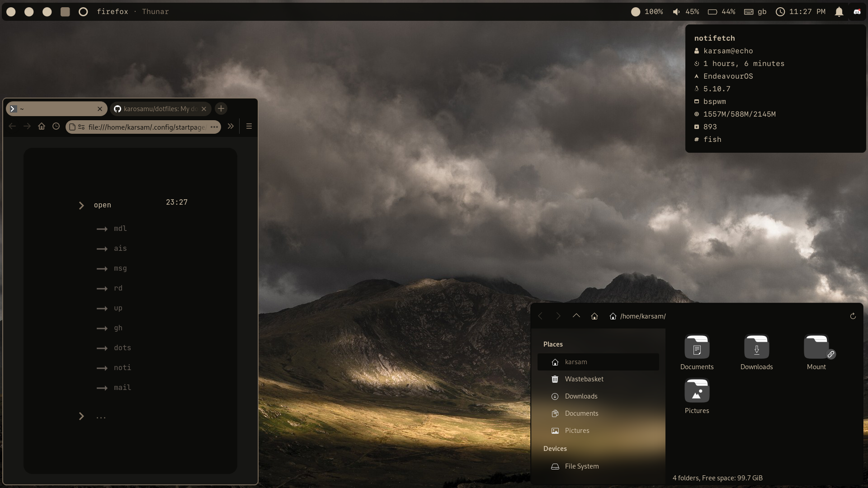Open a new Firefox tab
The image size is (868, 488).
click(x=221, y=108)
